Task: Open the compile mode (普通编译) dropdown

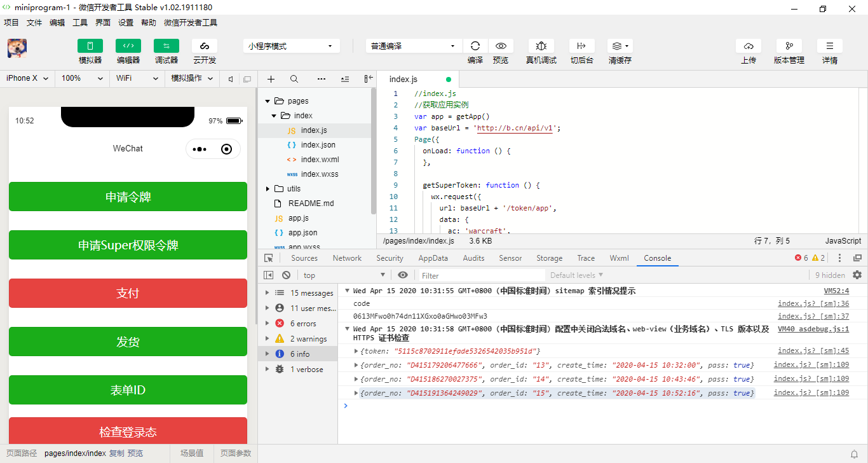Action: 414,46
